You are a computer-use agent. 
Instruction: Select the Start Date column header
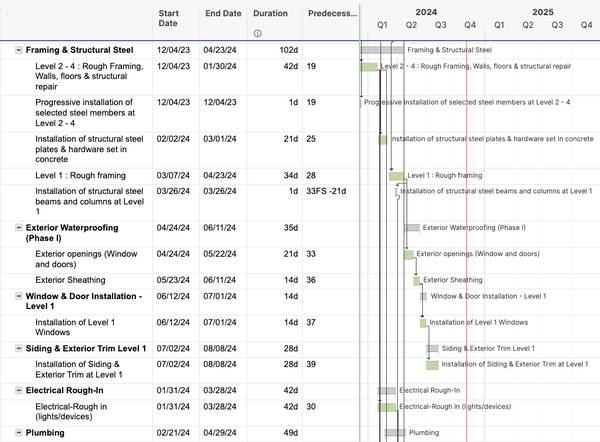168,18
